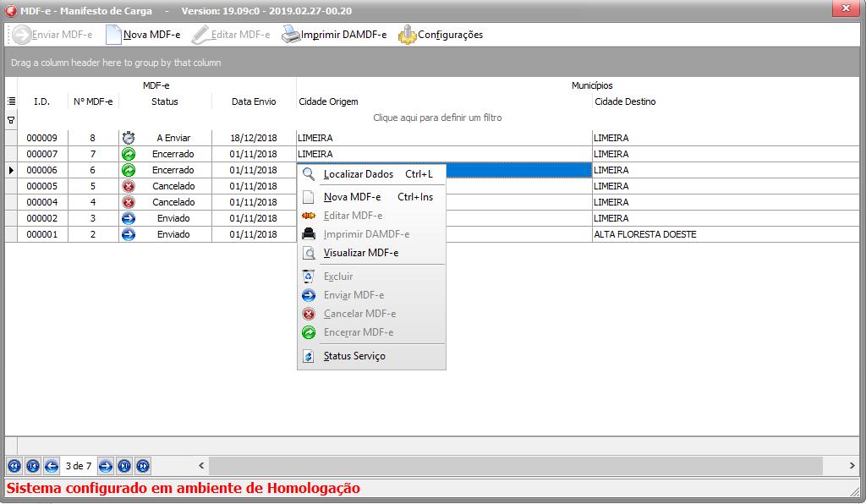Click the '3 de 7' record counter

79,467
